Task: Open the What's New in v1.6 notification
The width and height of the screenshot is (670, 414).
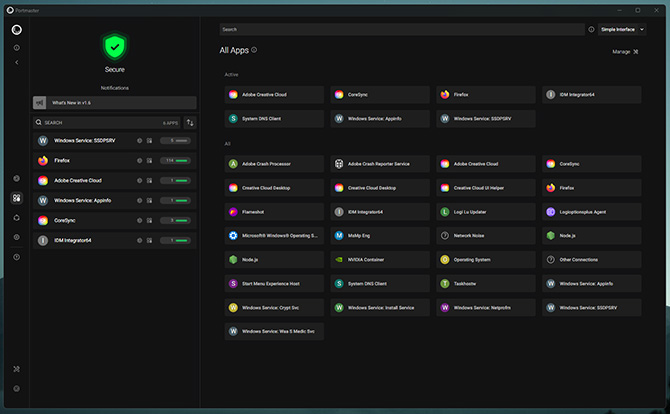Action: (115, 103)
